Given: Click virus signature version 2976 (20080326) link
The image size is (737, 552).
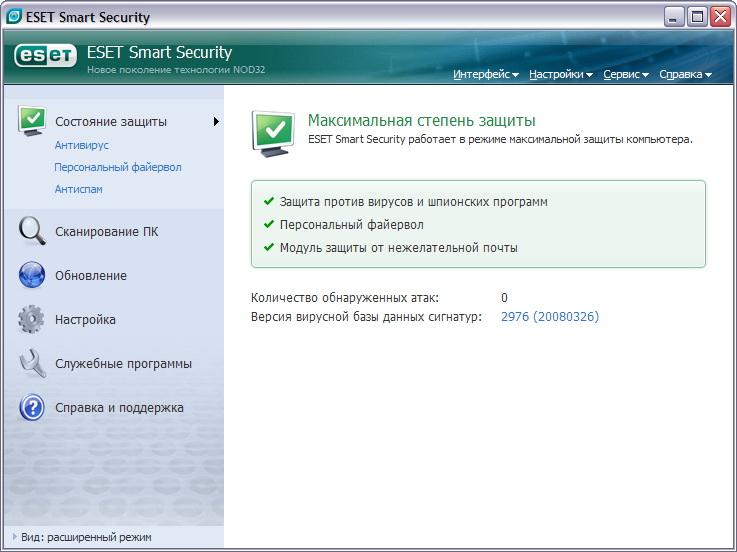Looking at the screenshot, I should click(549, 317).
